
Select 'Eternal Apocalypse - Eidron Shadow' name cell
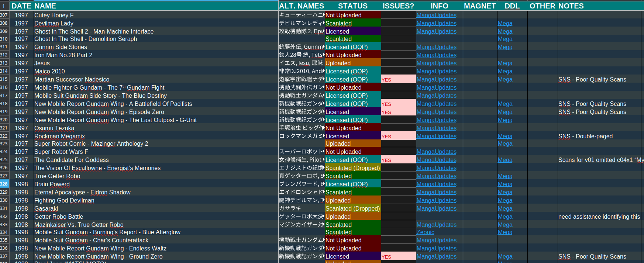[156, 192]
